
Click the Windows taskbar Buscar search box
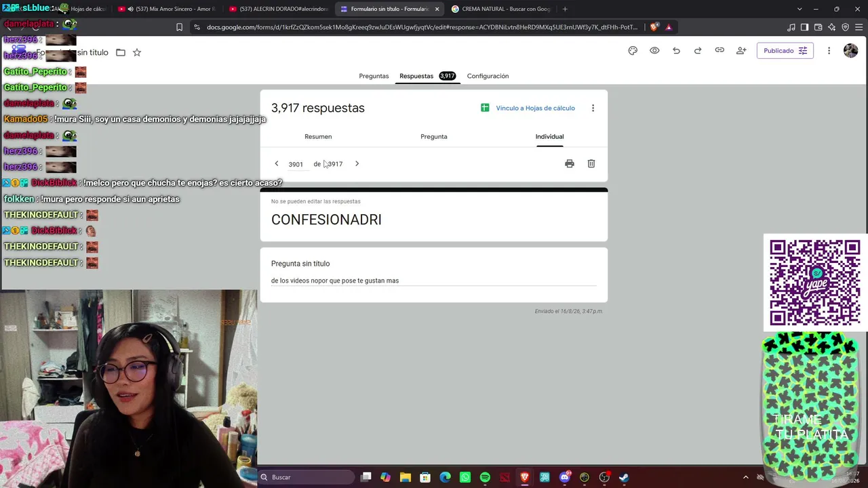pos(306,477)
